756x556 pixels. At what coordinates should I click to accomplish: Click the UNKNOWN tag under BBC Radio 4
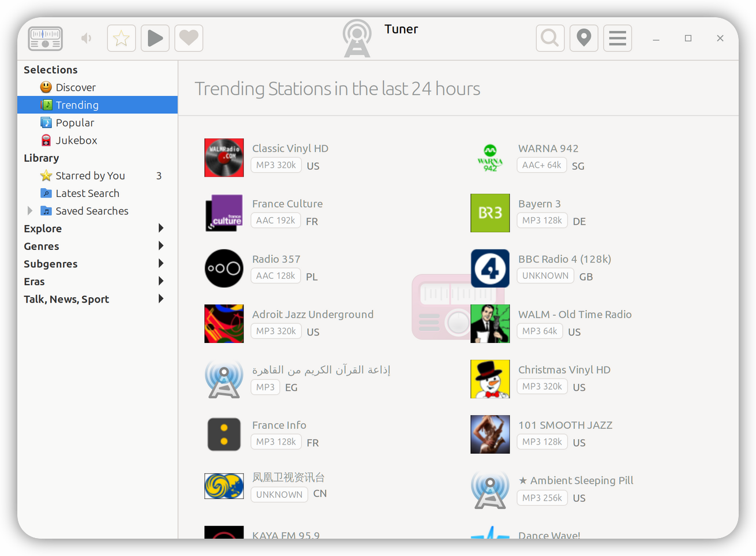(545, 276)
